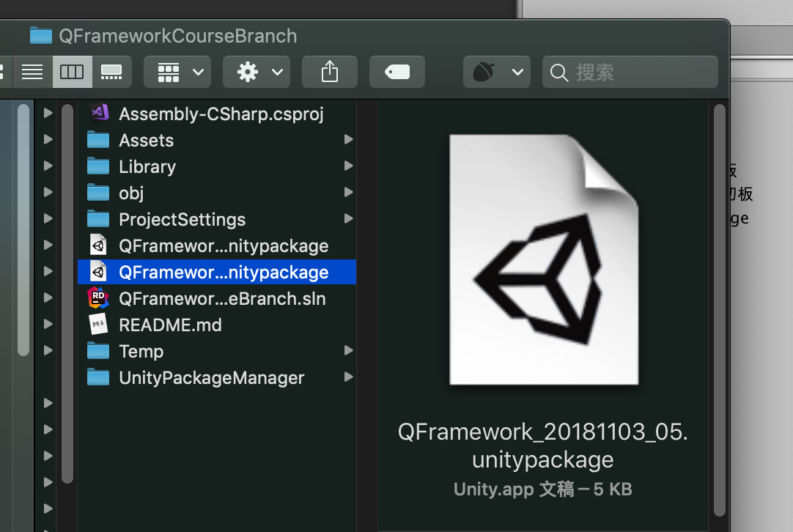This screenshot has width=793, height=532.
Task: Open the Library folder
Action: [x=147, y=166]
